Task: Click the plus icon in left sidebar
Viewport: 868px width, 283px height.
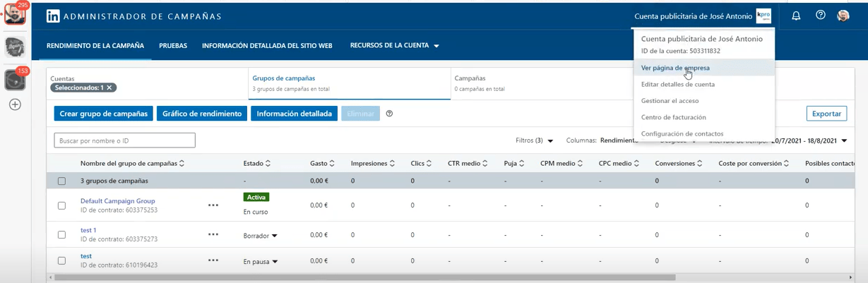Action: [15, 104]
